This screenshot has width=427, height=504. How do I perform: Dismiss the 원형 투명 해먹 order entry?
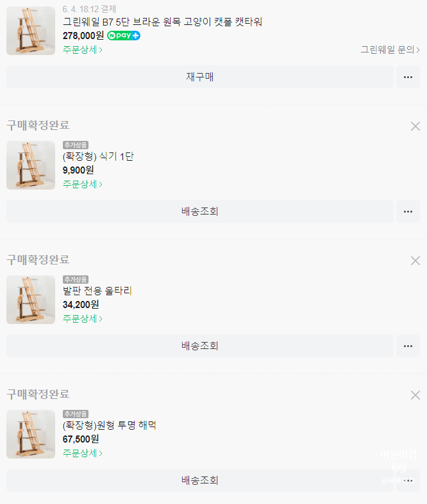[415, 395]
